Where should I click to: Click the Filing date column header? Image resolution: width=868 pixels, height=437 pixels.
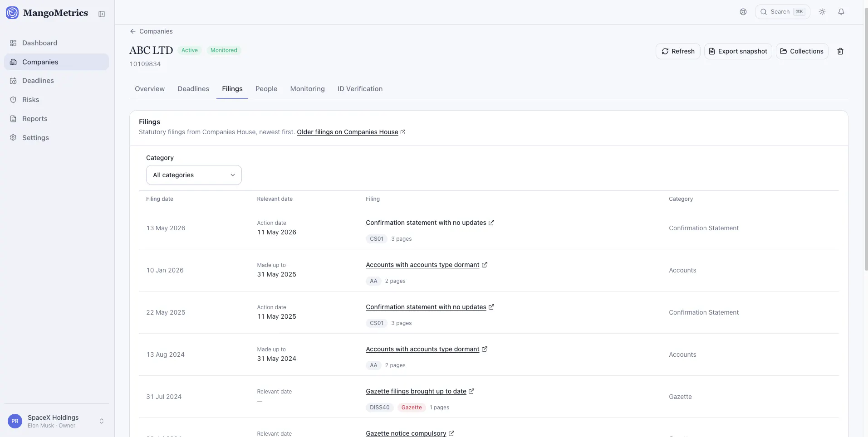click(x=160, y=199)
